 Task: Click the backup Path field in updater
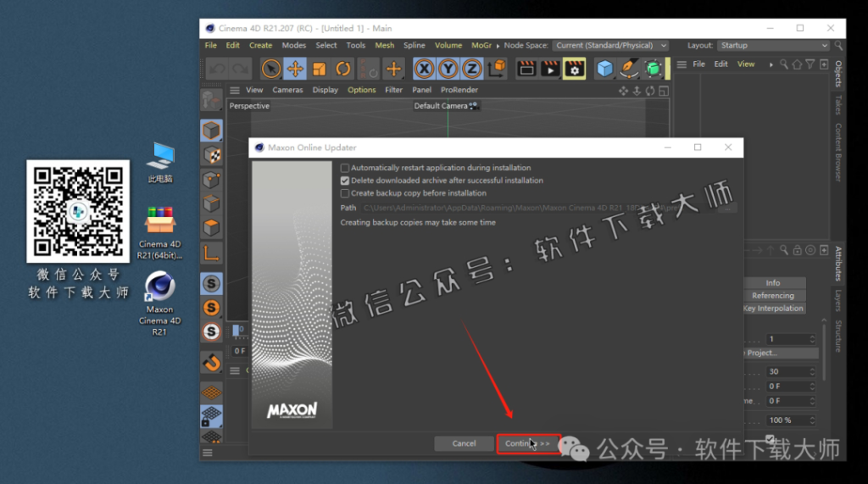[538, 209]
